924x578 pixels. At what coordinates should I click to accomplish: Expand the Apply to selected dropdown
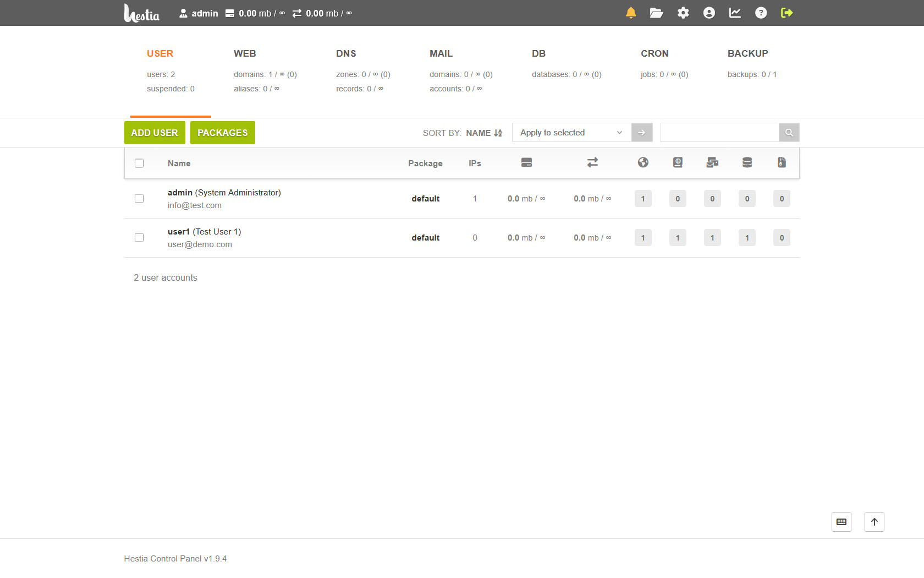pyautogui.click(x=571, y=133)
